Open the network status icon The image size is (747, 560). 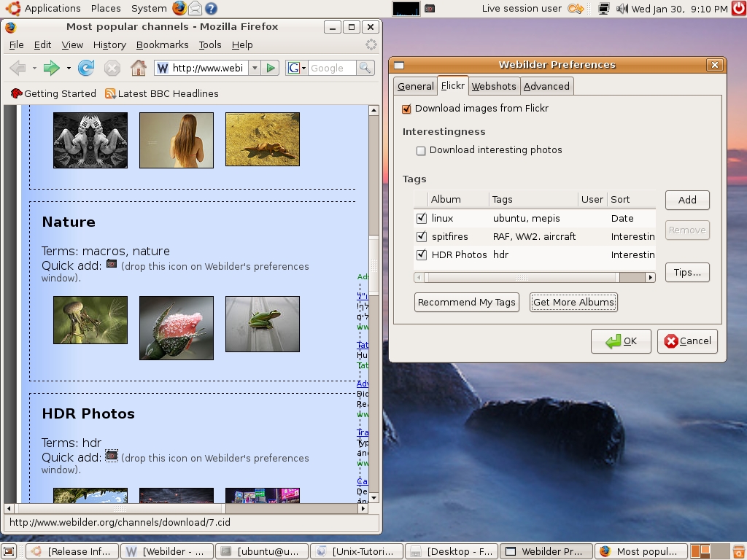coord(603,8)
